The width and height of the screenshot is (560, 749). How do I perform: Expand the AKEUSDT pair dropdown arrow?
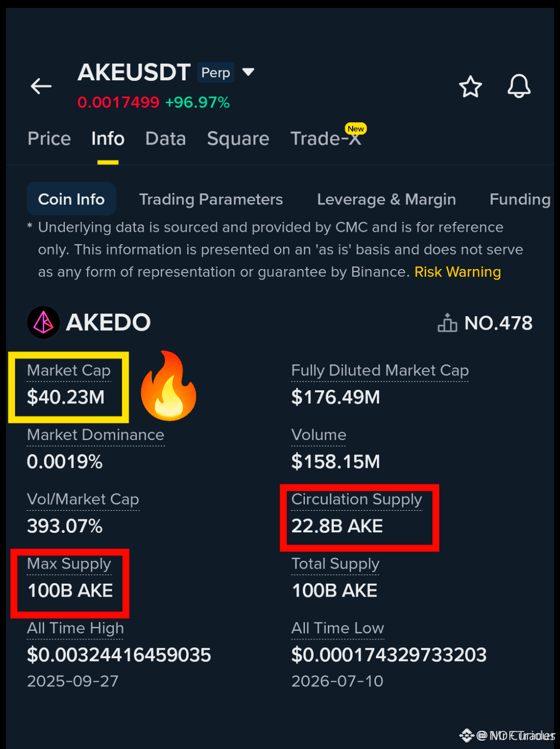248,72
